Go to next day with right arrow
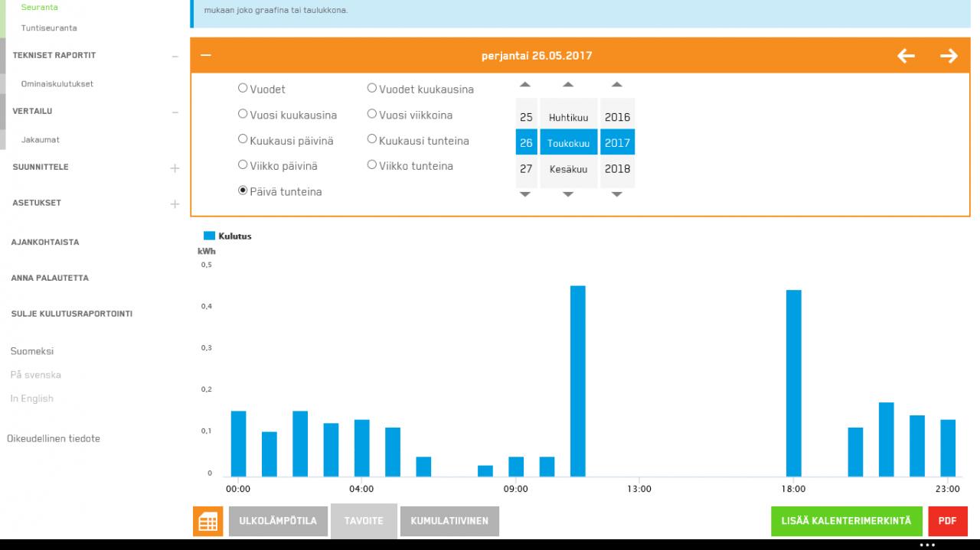The image size is (980, 550). click(x=949, y=56)
